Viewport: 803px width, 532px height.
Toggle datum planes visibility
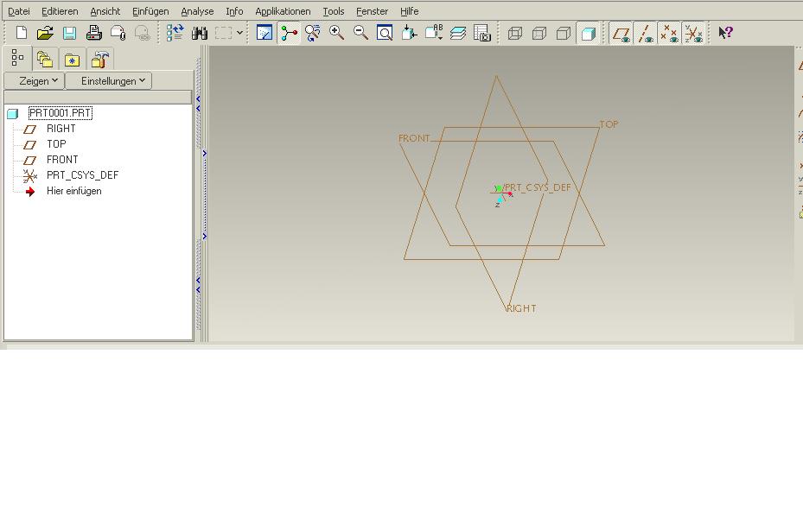point(621,33)
